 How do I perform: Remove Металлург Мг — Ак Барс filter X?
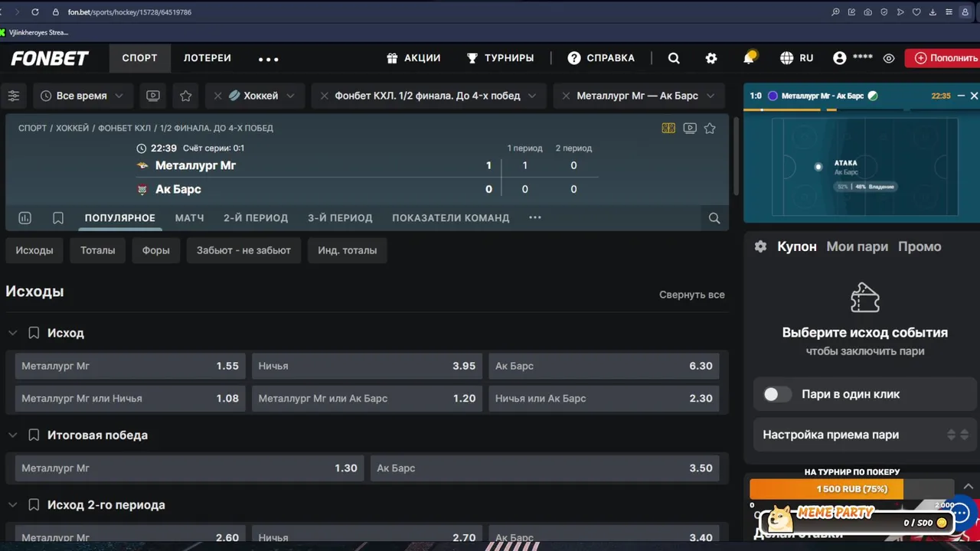(x=566, y=96)
